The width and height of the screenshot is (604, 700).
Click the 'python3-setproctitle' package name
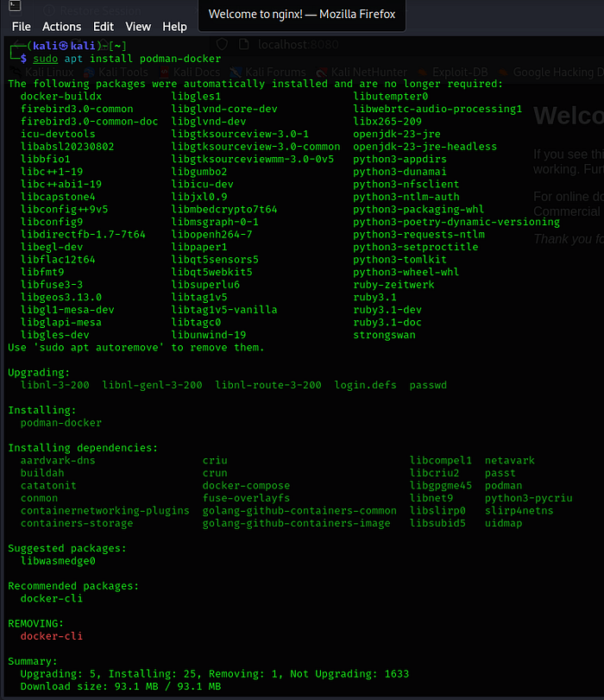416,247
